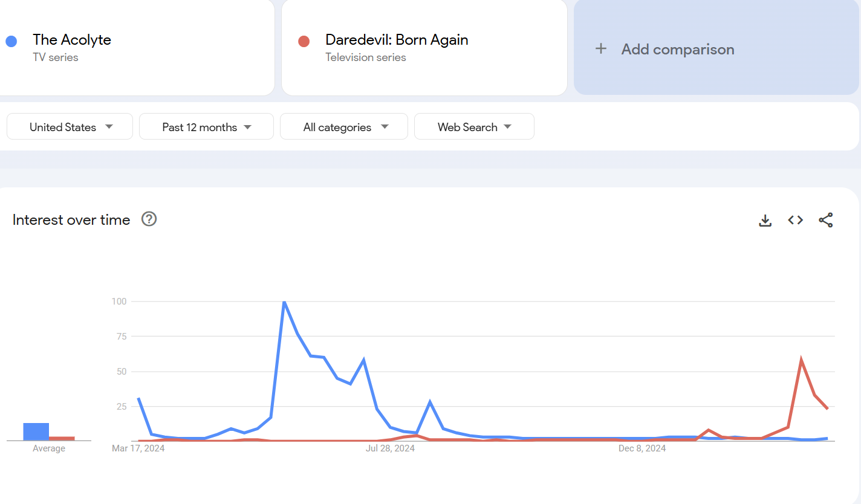The height and width of the screenshot is (504, 861).
Task: Open the Past 12 months time dropdown
Action: pyautogui.click(x=206, y=127)
